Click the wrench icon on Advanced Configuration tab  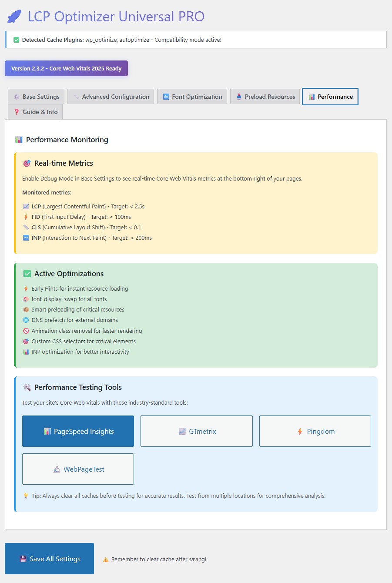tap(75, 96)
